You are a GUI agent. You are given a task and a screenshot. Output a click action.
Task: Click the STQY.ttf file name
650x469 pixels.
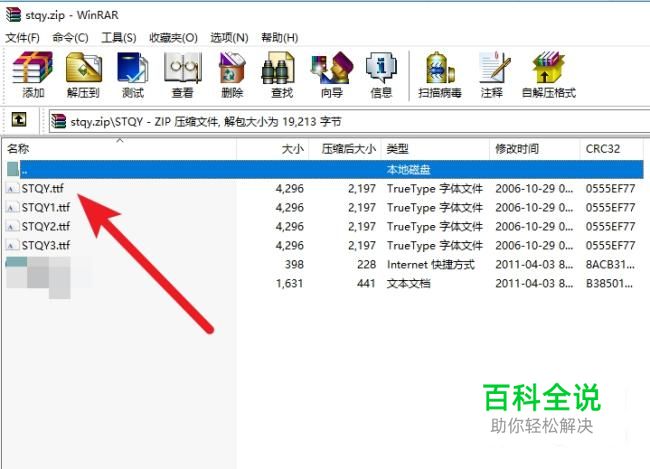click(x=43, y=189)
